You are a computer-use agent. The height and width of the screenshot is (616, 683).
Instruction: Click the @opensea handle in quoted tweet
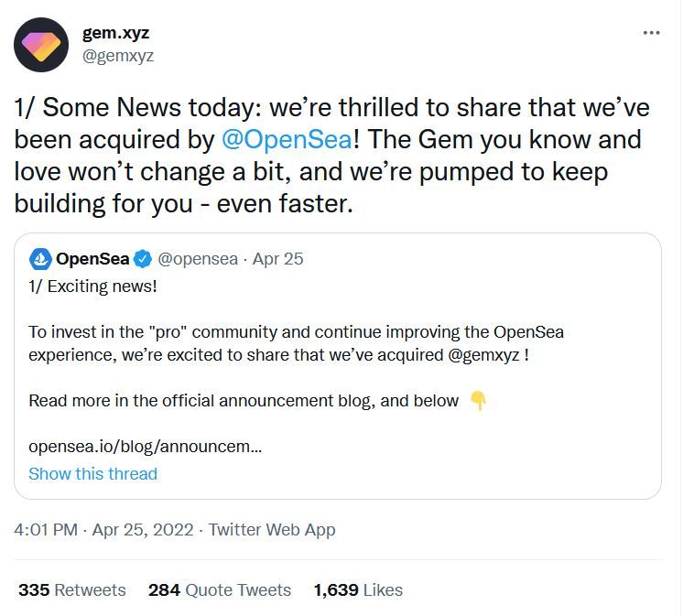pyautogui.click(x=196, y=259)
